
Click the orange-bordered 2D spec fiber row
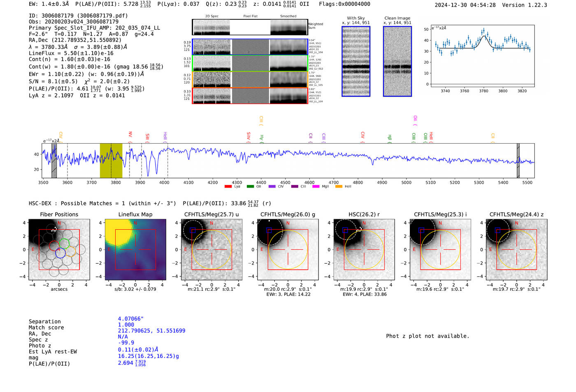pyautogui.click(x=250, y=79)
